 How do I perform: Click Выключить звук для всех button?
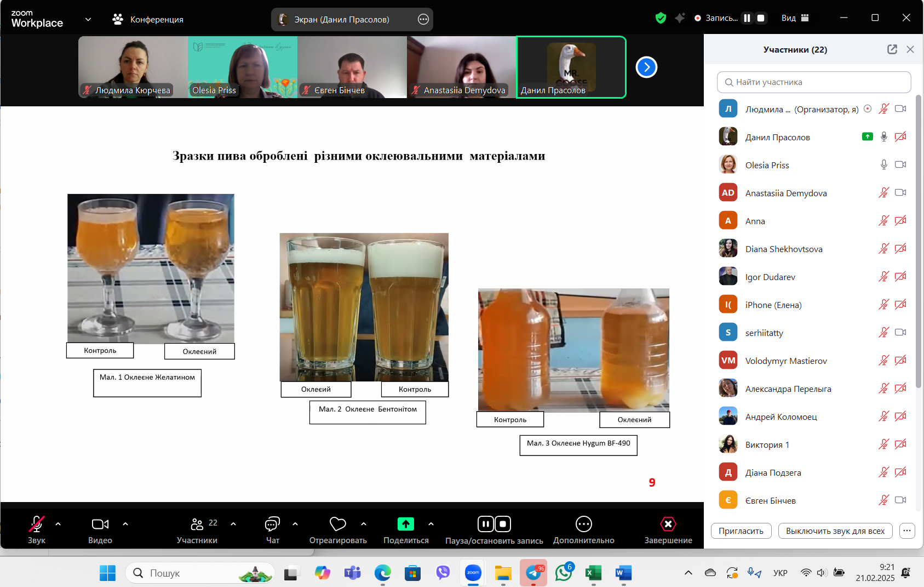(x=835, y=531)
